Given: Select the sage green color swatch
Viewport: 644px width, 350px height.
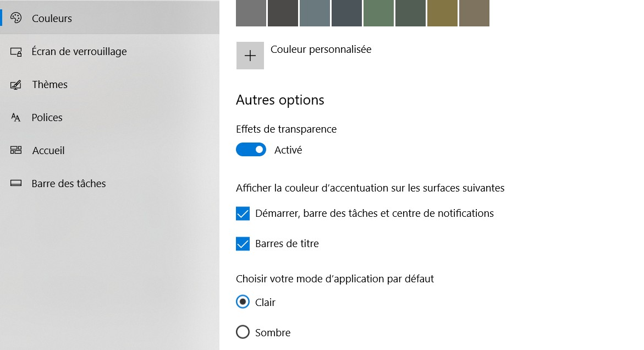Looking at the screenshot, I should coord(378,12).
